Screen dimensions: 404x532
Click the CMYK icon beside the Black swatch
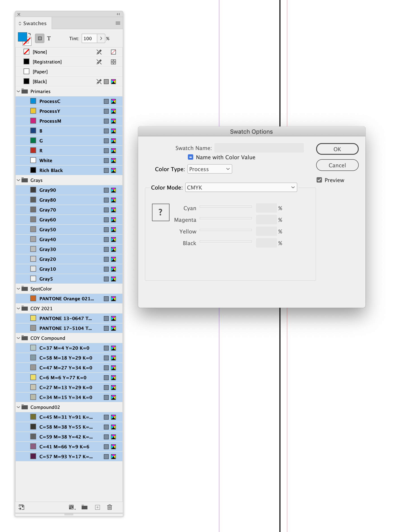(113, 82)
